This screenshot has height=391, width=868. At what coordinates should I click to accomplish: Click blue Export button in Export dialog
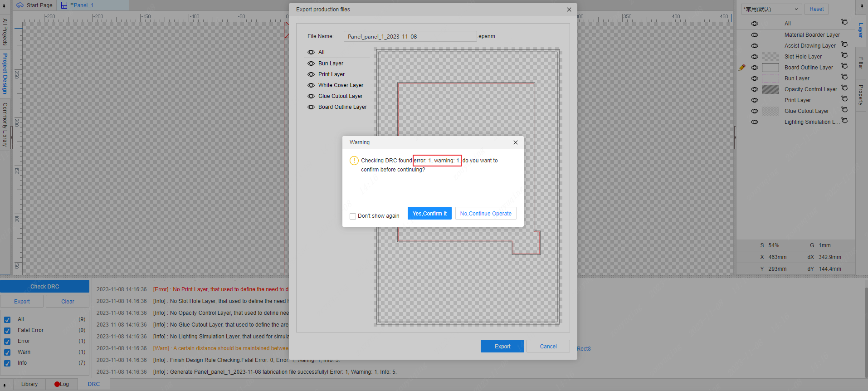(502, 346)
